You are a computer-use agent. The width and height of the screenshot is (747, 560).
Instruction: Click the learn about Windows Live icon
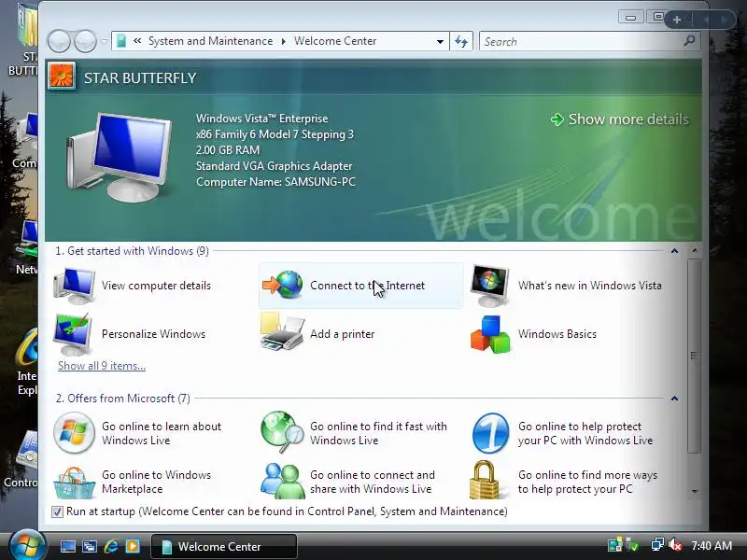(x=74, y=433)
